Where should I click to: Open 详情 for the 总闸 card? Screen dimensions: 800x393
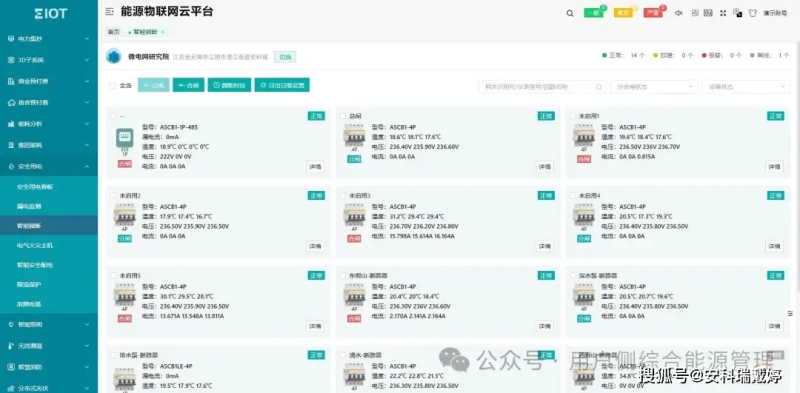pos(544,166)
